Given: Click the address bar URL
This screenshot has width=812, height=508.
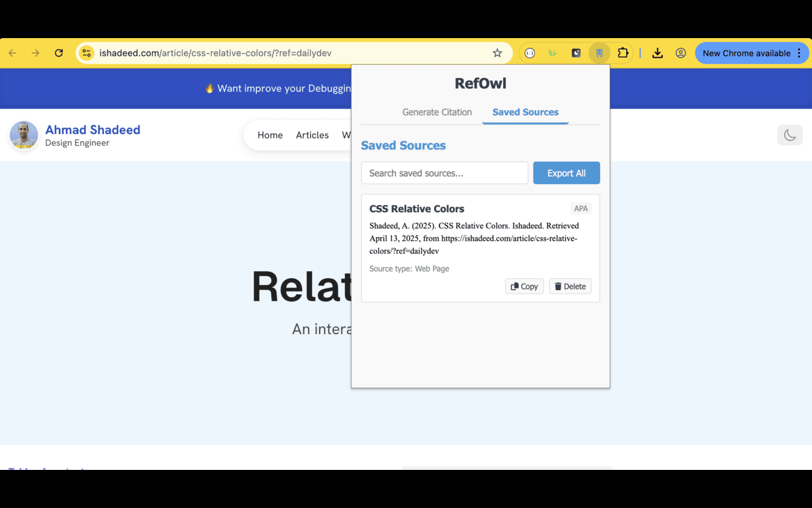Looking at the screenshot, I should 216,53.
